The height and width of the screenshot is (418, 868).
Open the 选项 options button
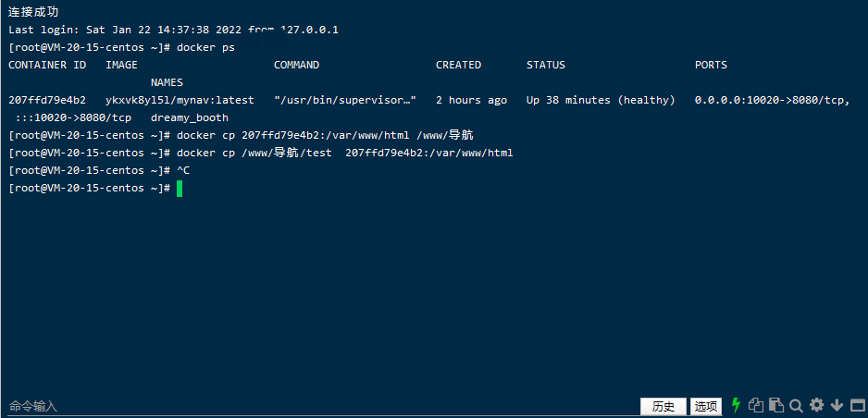point(706,406)
